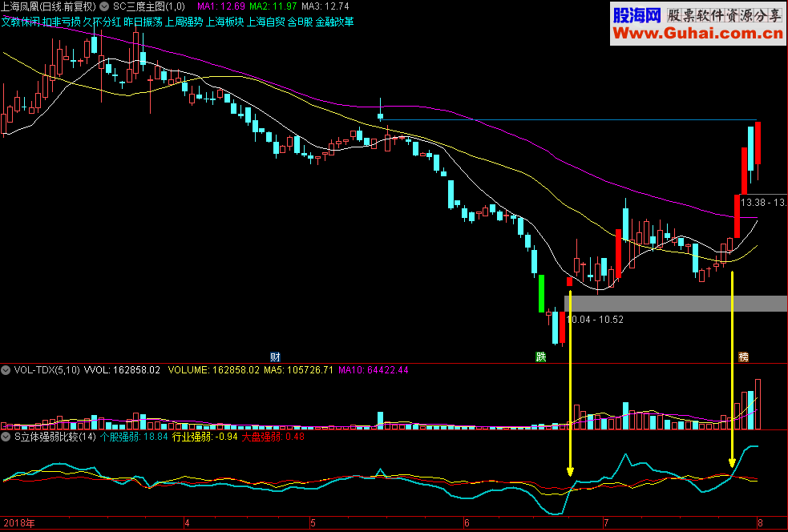
Task: Open the VOL-TDX indicator circle icon
Action: (6, 370)
